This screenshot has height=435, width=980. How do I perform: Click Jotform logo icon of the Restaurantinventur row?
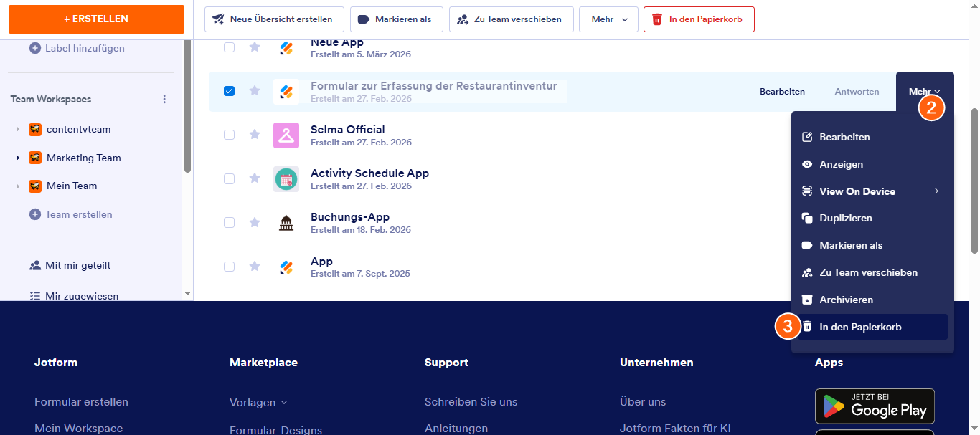286,92
